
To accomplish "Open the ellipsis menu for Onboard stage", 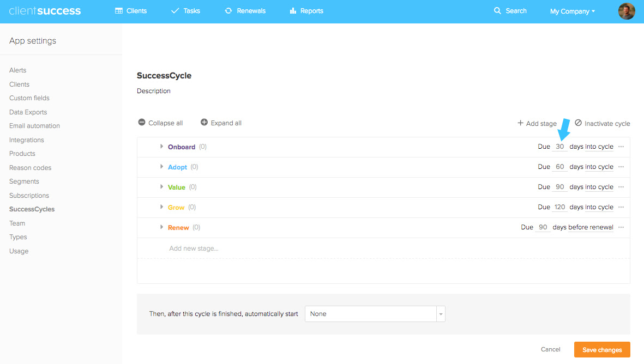I will tap(621, 147).
